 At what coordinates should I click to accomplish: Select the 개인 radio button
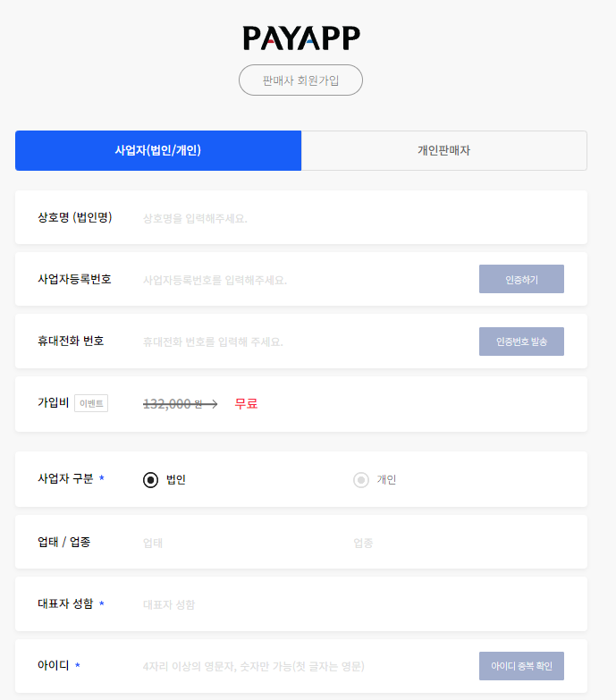[x=361, y=480]
